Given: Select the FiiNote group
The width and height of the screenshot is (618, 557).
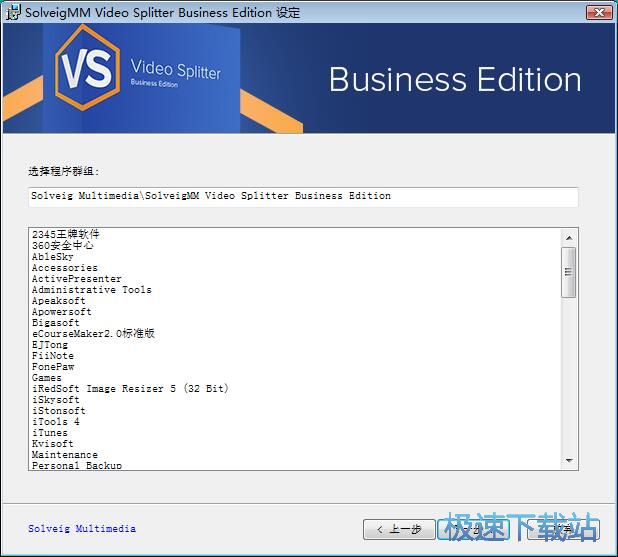Looking at the screenshot, I should tap(52, 356).
